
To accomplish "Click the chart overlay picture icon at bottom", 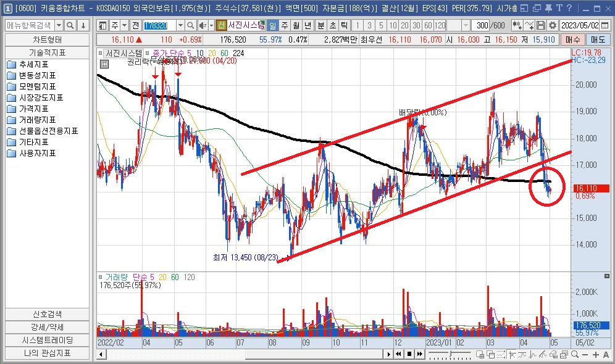I will click(x=564, y=355).
